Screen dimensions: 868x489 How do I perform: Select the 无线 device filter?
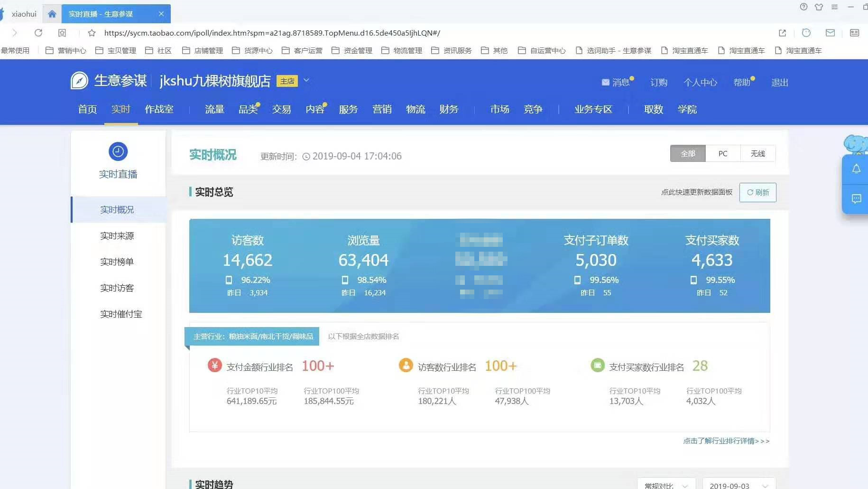pos(758,153)
